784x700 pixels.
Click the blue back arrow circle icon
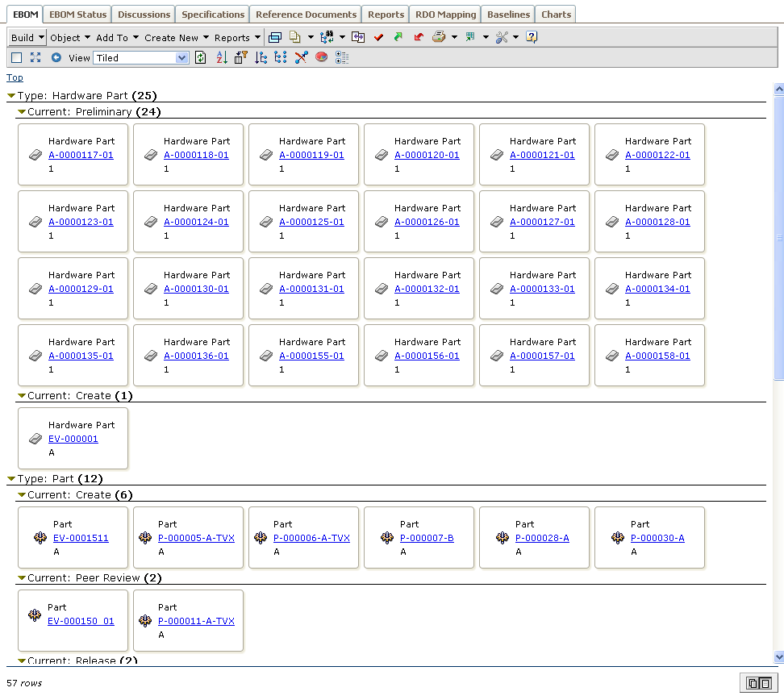pyautogui.click(x=56, y=58)
